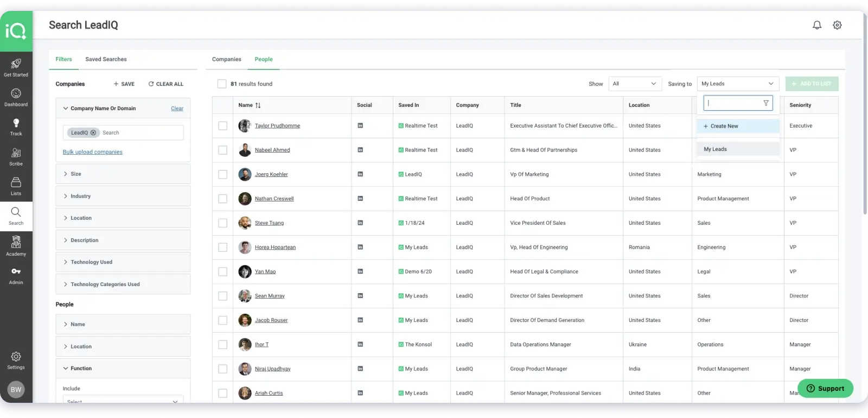Switch to the People tab
This screenshot has width=868, height=418.
264,59
